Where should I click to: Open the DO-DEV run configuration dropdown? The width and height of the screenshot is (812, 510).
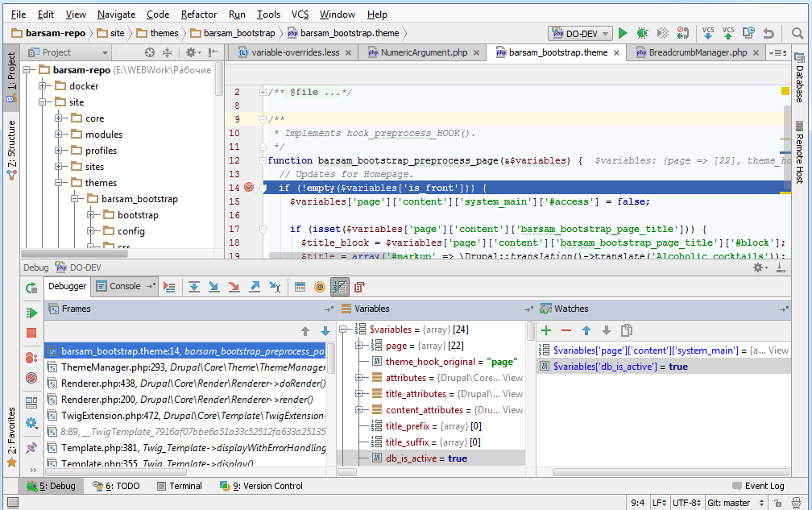[580, 33]
